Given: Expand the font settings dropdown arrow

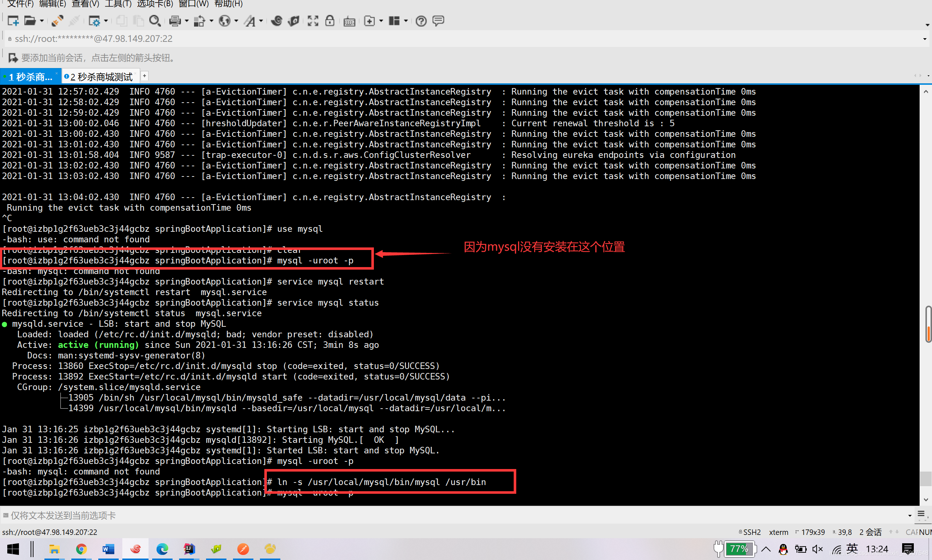Looking at the screenshot, I should tap(261, 21).
